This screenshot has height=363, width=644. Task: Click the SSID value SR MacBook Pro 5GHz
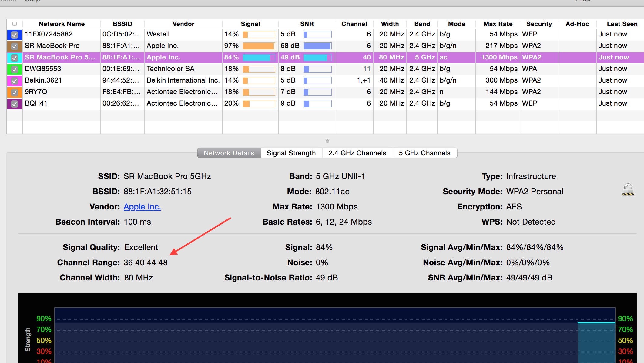167,176
